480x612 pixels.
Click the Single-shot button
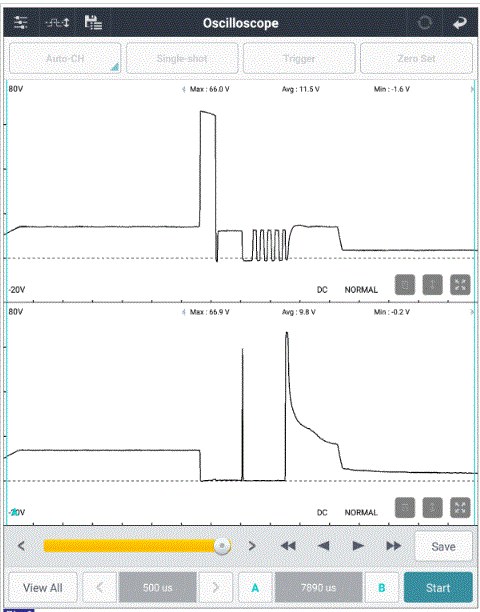click(182, 59)
